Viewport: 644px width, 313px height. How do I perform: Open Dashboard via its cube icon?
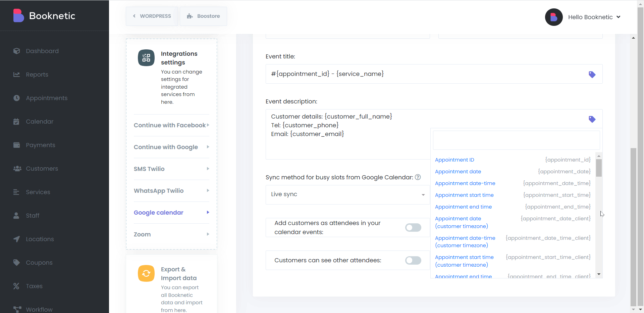pyautogui.click(x=16, y=51)
